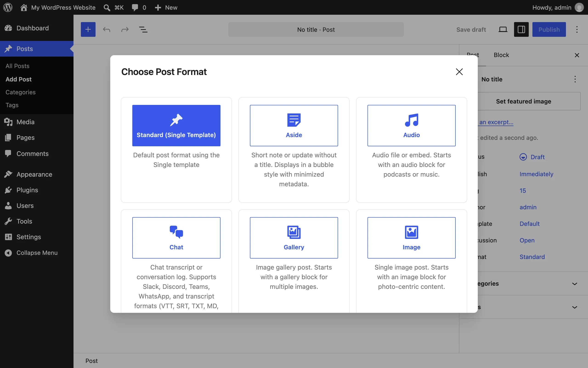
Task: Open the Appearance menu
Action: tap(37, 174)
